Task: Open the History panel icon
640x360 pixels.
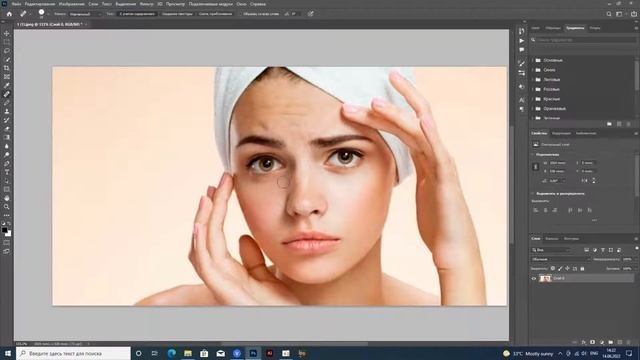Action: 522,31
